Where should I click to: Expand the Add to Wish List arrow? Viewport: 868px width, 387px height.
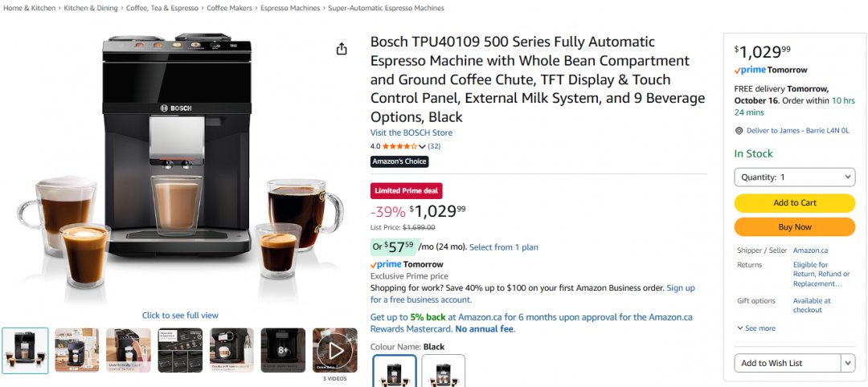[847, 363]
